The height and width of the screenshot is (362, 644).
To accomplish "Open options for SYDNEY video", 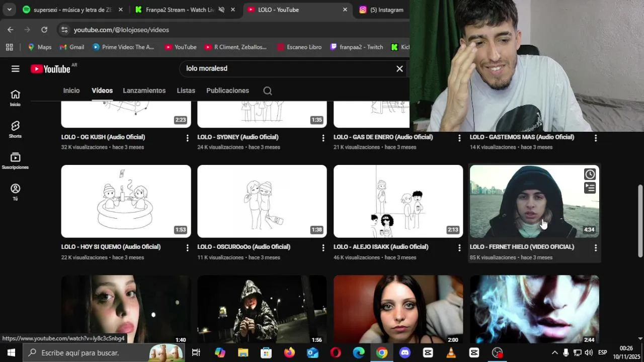I will (x=323, y=138).
